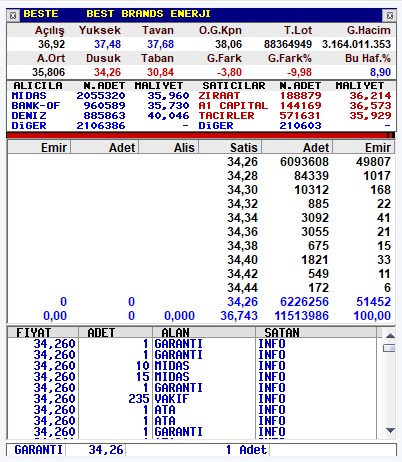Select the G.Fark% value -9,98

point(299,72)
